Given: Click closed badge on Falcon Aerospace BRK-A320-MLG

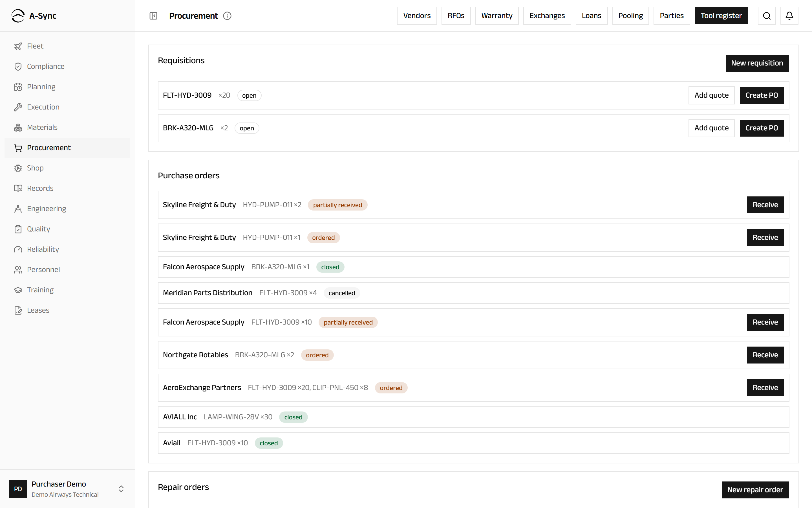Looking at the screenshot, I should [x=330, y=267].
